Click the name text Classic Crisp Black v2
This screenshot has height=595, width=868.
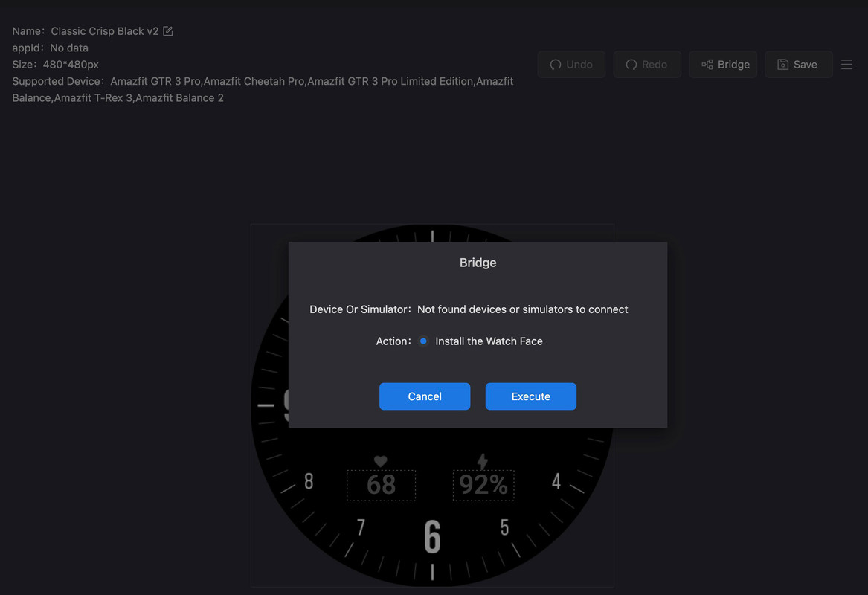pyautogui.click(x=105, y=31)
